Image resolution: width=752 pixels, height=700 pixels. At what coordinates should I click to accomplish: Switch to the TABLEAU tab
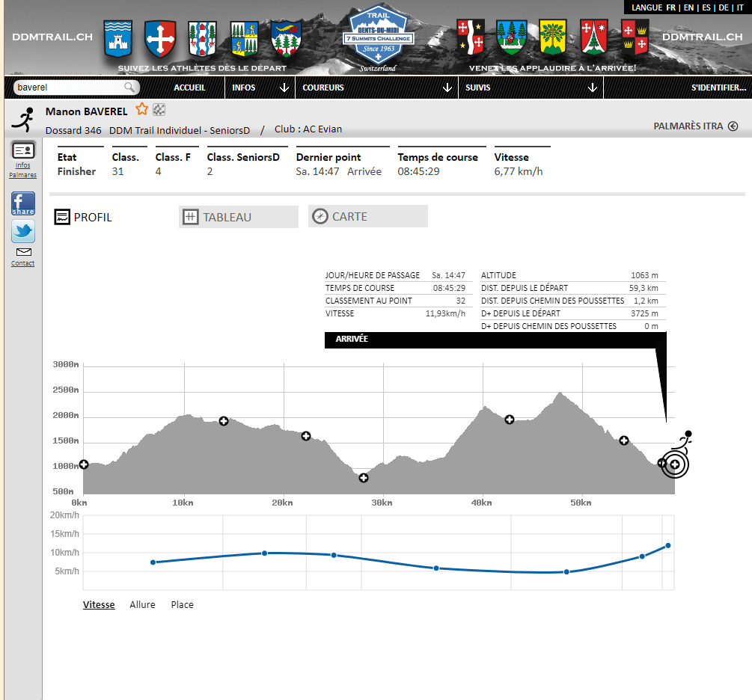238,217
